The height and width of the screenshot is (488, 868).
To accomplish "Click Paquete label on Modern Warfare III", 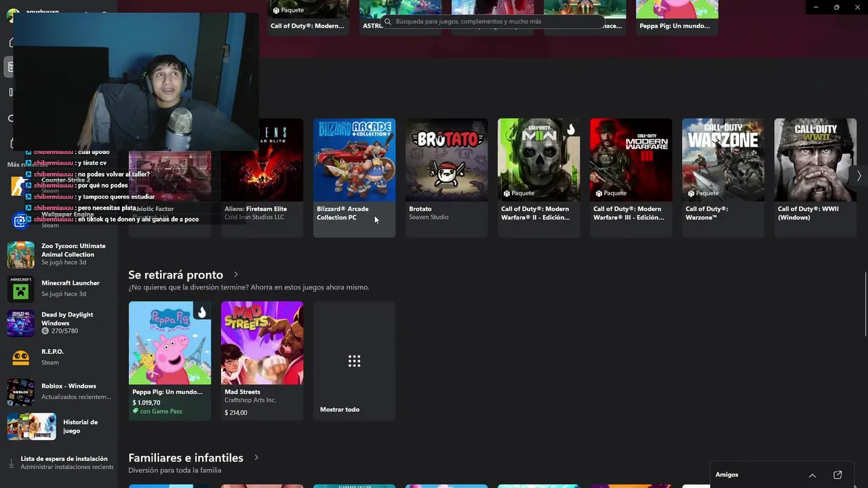I will tap(615, 193).
